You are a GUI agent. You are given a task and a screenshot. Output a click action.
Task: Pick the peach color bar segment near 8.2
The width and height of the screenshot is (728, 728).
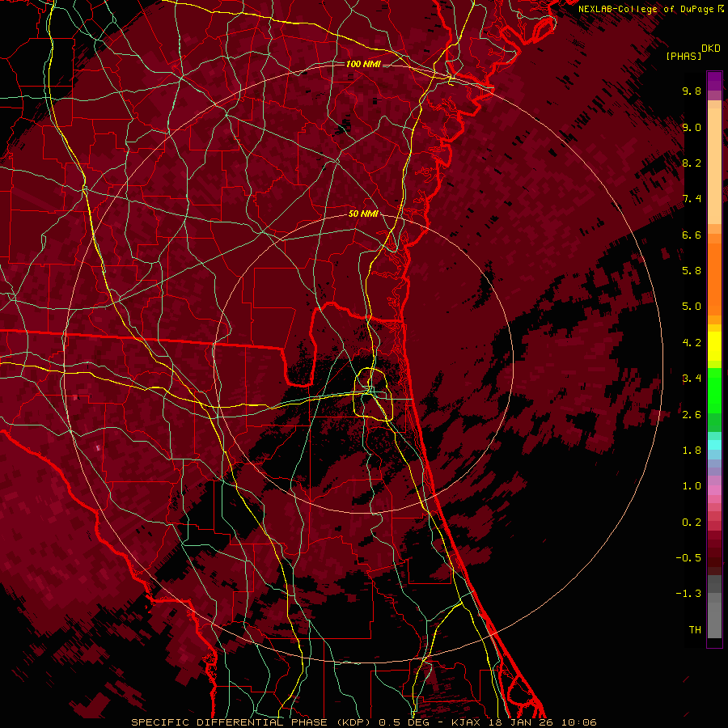[714, 166]
